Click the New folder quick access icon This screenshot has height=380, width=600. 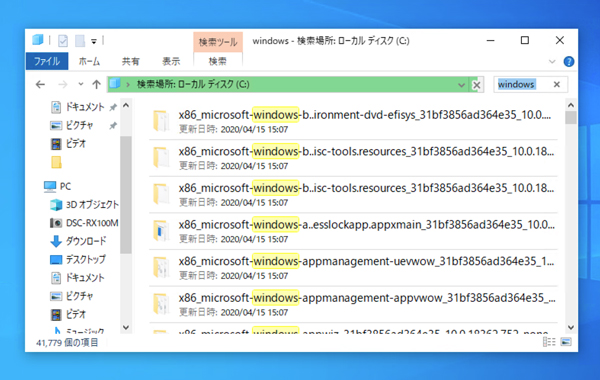tap(80, 41)
